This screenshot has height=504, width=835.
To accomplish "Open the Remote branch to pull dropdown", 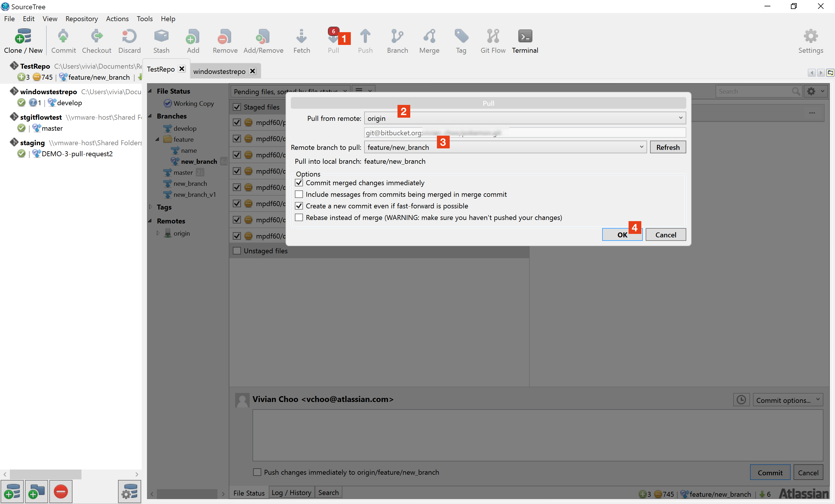I will point(505,147).
